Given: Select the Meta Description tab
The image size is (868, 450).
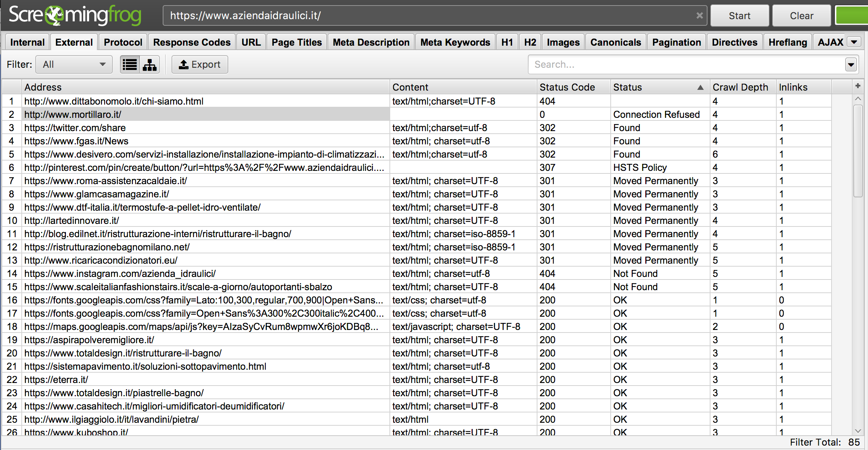Looking at the screenshot, I should point(371,42).
